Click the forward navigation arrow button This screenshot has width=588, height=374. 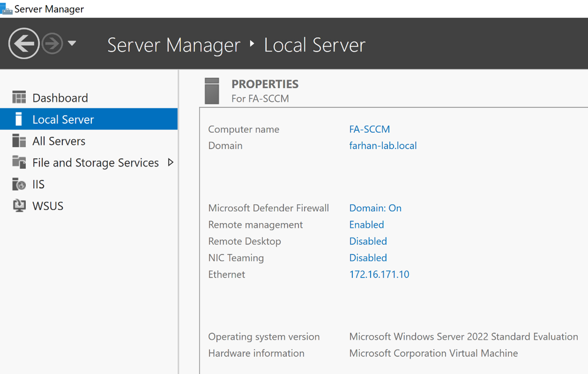[x=52, y=44]
